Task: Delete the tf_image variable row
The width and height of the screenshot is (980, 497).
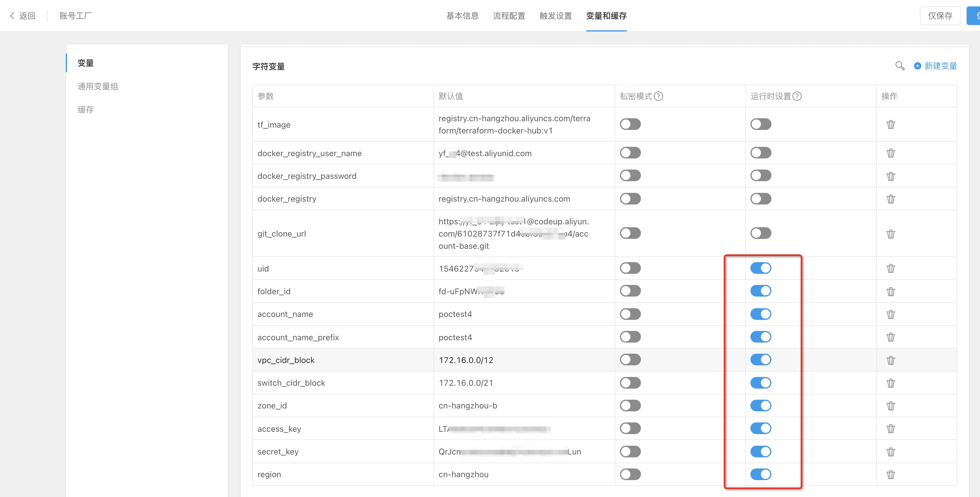Action: pyautogui.click(x=890, y=124)
